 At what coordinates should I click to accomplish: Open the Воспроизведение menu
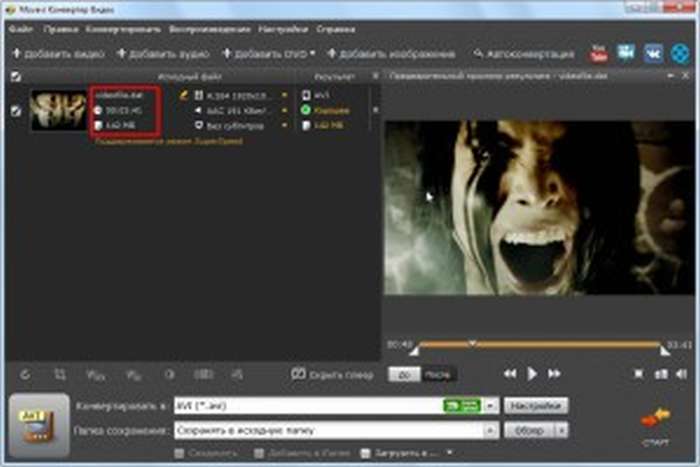pyautogui.click(x=209, y=29)
